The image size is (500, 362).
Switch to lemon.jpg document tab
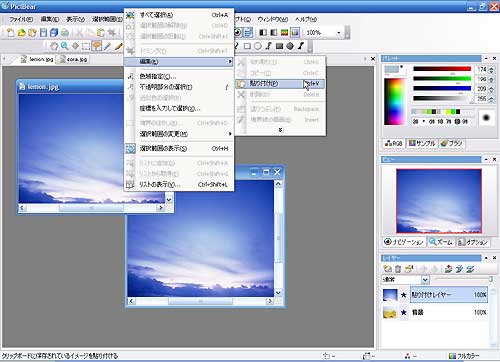pos(37,59)
